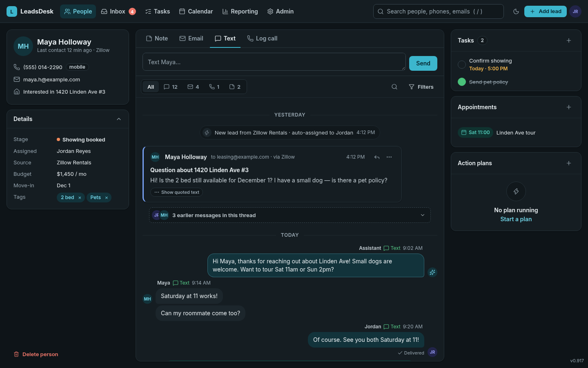
Task: Click Delete person
Action: [36, 354]
